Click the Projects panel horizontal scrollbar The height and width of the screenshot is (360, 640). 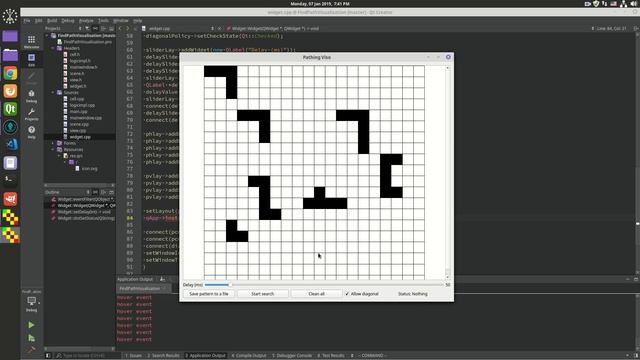click(x=80, y=186)
